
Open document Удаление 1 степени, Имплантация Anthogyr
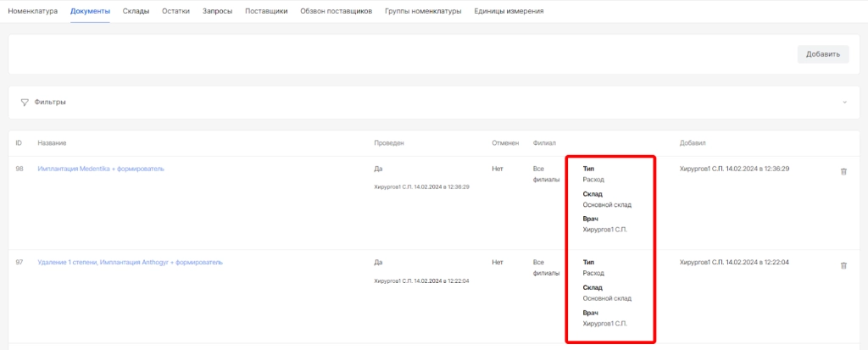coord(130,263)
